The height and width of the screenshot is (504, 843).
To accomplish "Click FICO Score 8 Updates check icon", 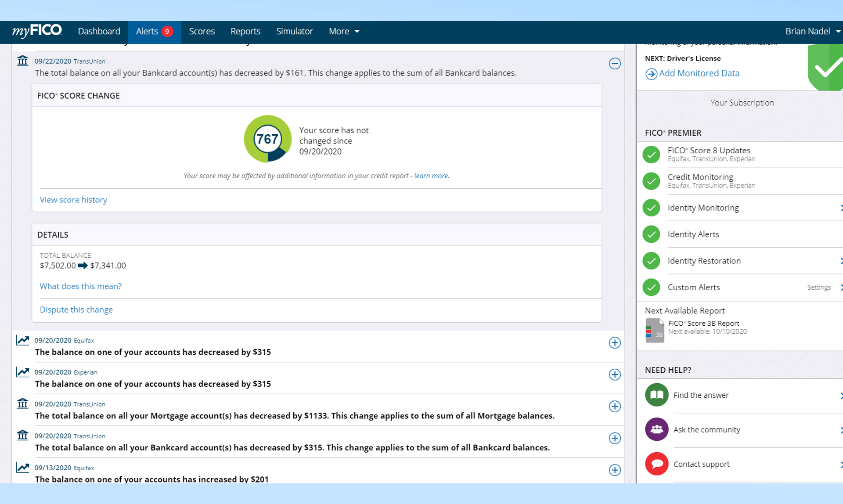I will coord(651,155).
